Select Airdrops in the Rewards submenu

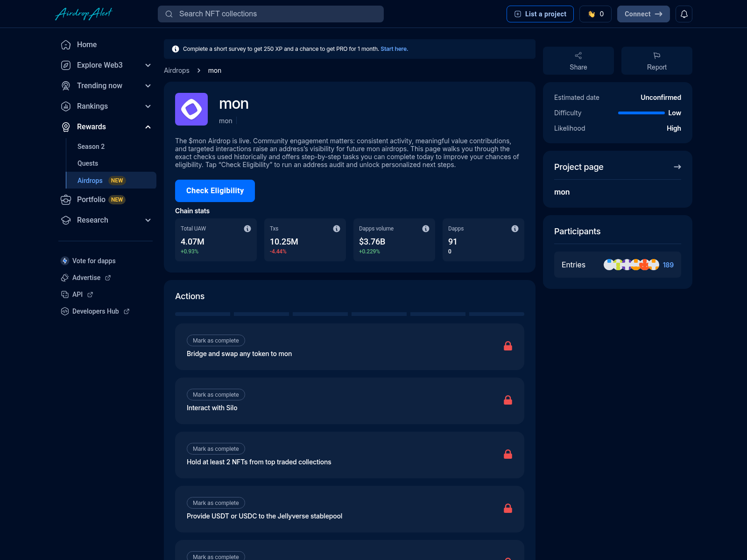(x=90, y=180)
